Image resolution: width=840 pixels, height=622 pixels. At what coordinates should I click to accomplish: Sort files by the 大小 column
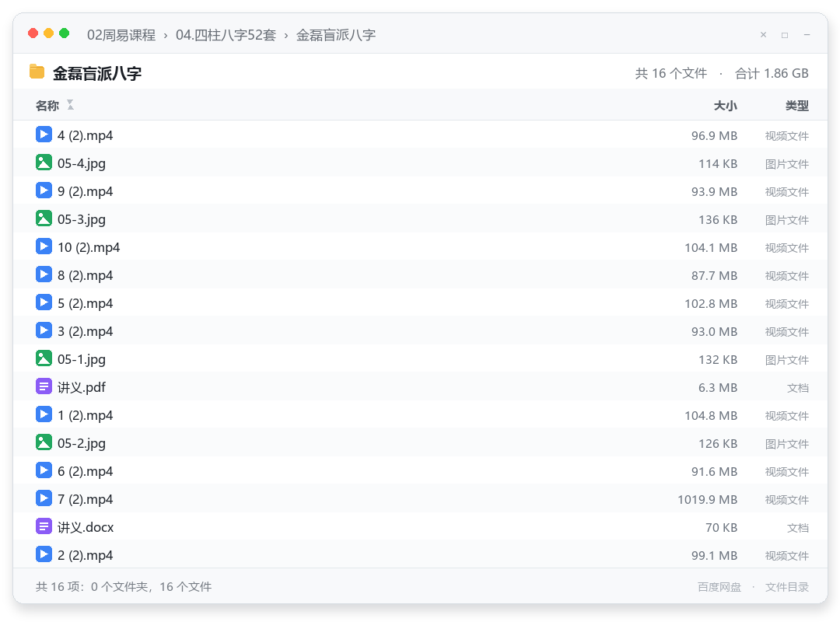click(x=726, y=106)
